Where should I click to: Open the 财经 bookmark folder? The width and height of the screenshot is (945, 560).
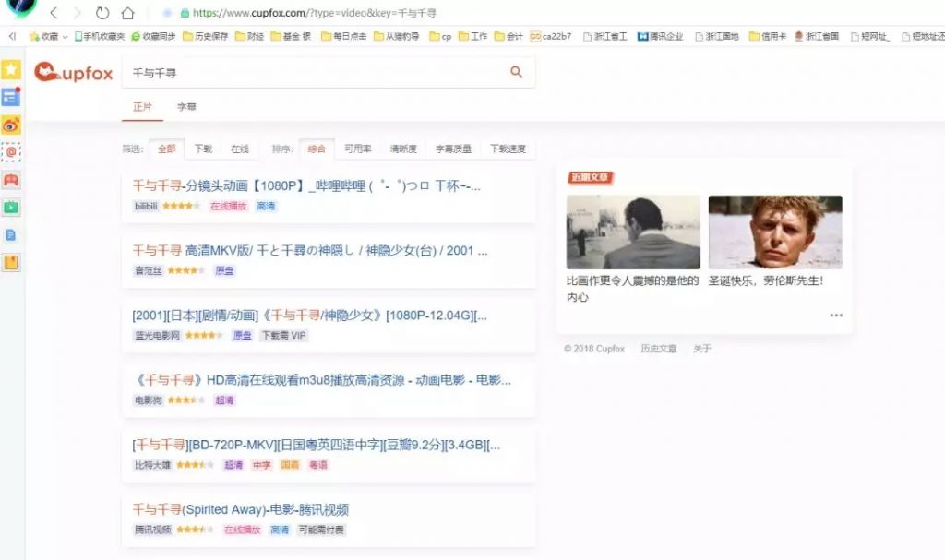(249, 36)
